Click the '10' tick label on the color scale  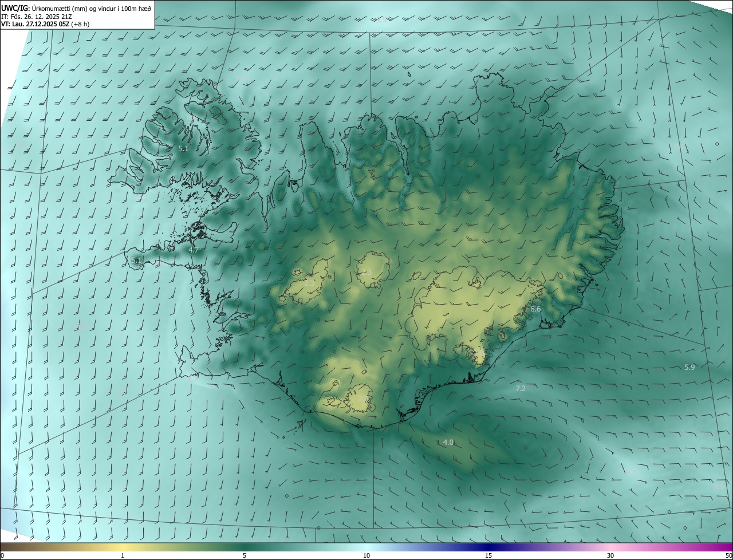tap(366, 555)
